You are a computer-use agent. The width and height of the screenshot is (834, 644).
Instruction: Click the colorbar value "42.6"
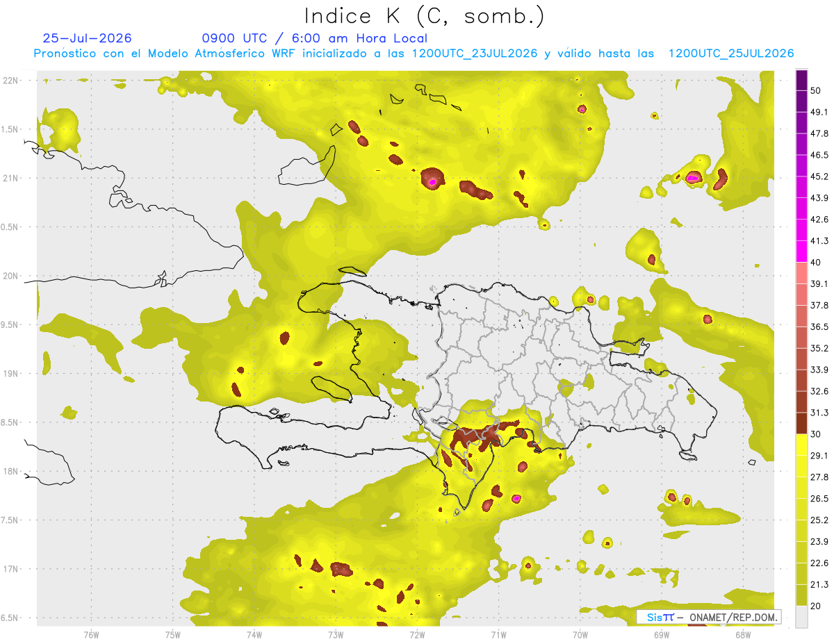819,220
